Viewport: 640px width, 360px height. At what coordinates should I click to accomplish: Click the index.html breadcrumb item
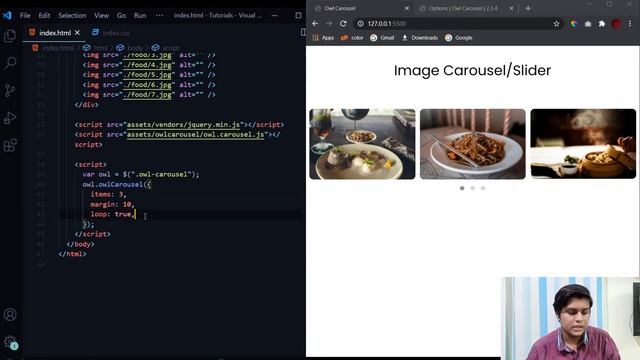click(x=58, y=48)
